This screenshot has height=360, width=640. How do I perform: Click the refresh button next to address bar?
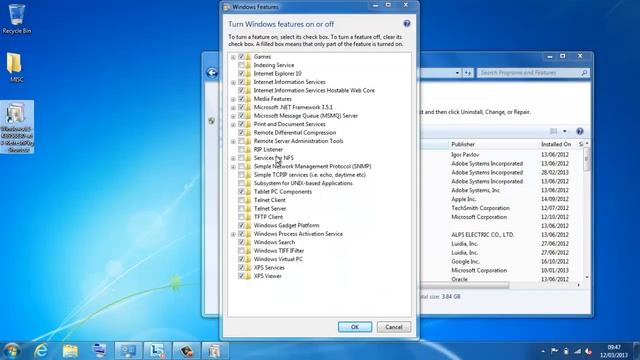pyautogui.click(x=468, y=73)
